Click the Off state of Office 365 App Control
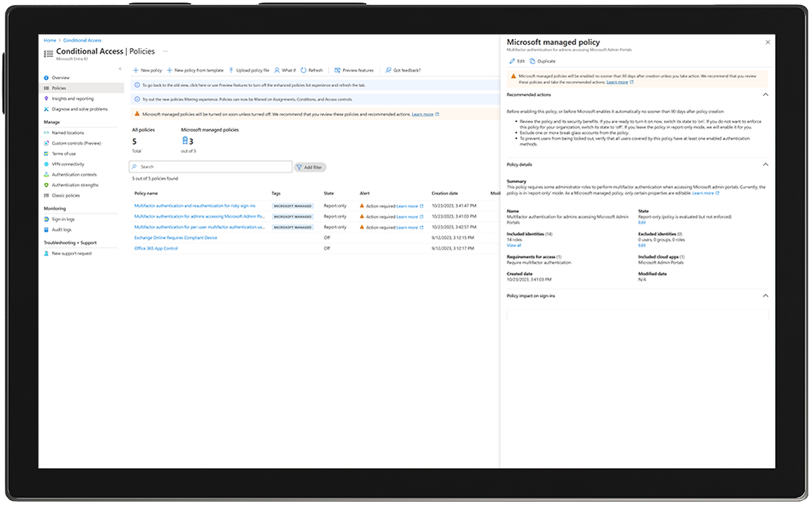 [x=327, y=248]
